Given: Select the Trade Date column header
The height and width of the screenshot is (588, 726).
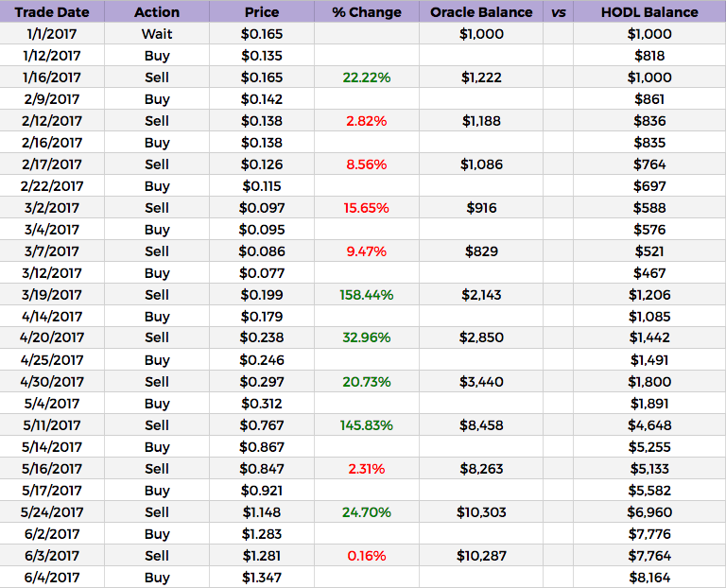Looking at the screenshot, I should point(52,12).
